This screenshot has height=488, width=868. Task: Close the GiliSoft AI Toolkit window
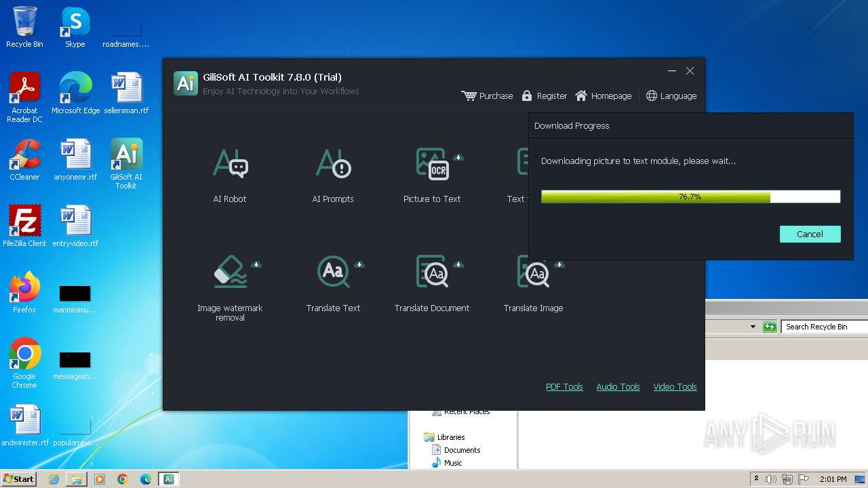[690, 71]
